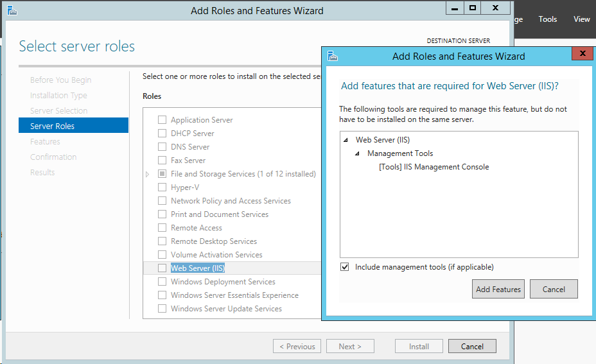The image size is (596, 364).
Task: Collapse the Web Server (IIS) tree node
Action: tap(346, 140)
